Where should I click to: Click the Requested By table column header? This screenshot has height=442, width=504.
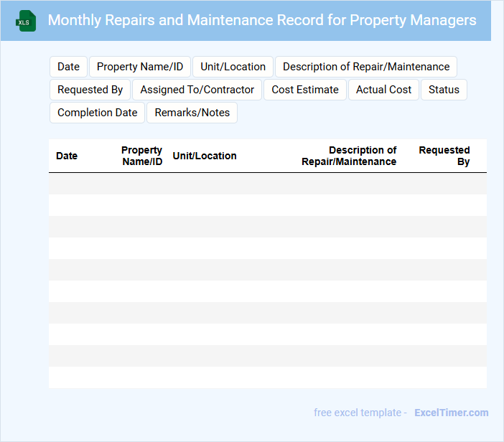tap(444, 156)
